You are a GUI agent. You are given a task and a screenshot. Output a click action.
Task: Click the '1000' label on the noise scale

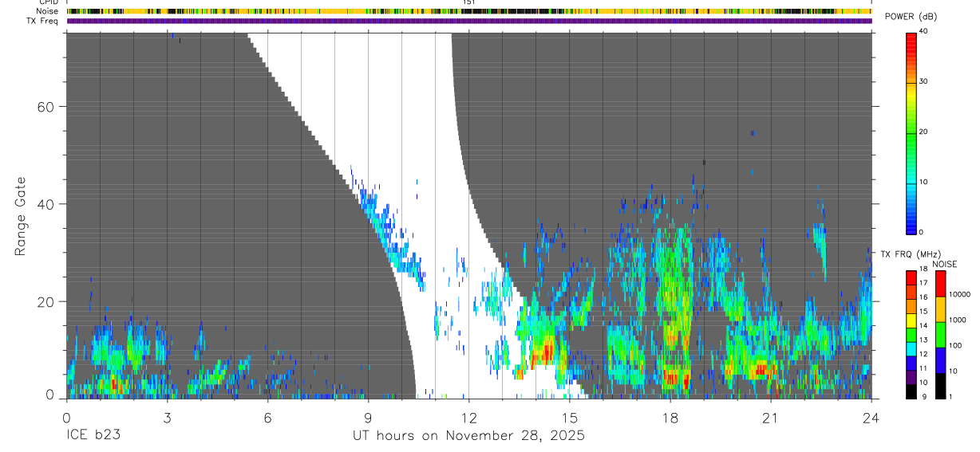click(958, 320)
